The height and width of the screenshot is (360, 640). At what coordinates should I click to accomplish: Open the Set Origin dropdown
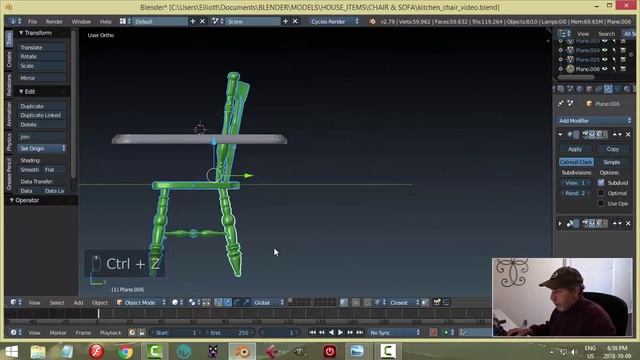click(x=42, y=149)
